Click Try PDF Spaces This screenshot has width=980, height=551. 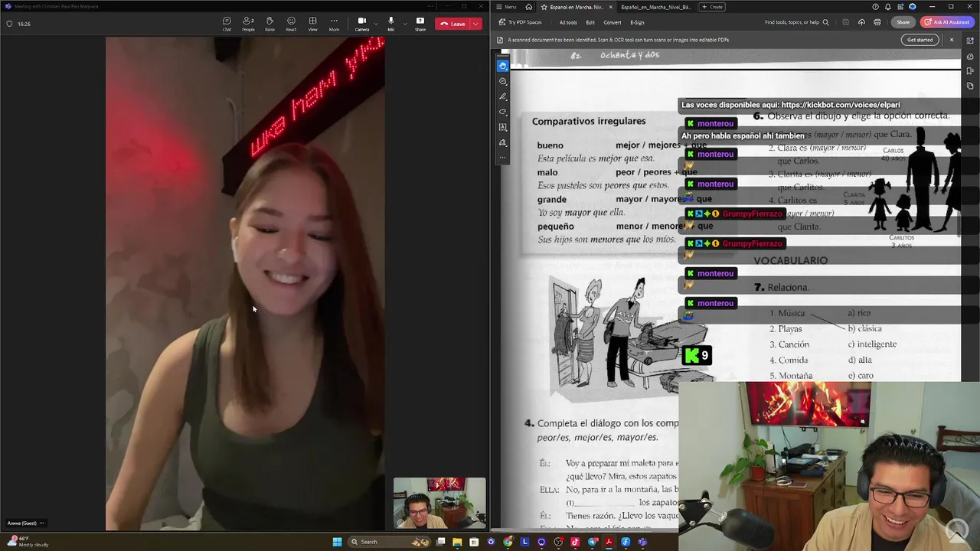[x=521, y=22]
